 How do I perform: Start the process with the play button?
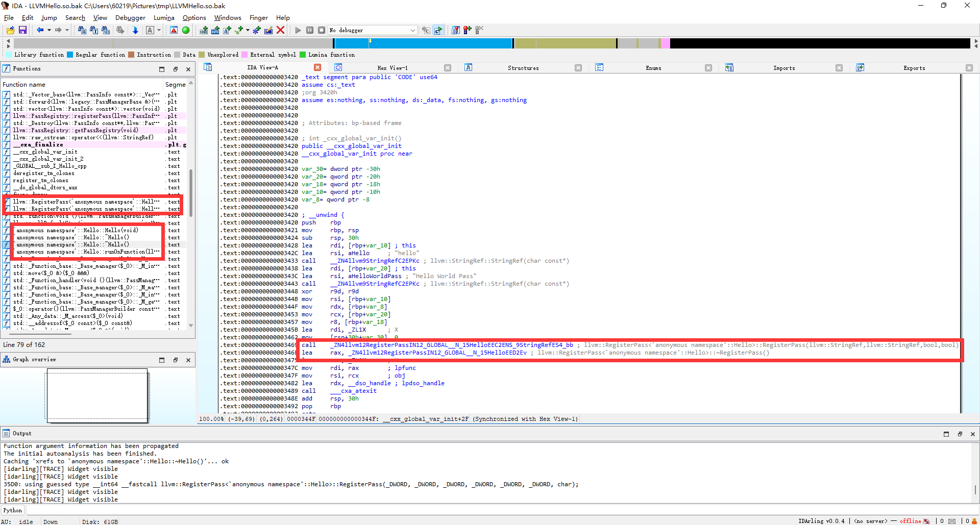click(298, 30)
